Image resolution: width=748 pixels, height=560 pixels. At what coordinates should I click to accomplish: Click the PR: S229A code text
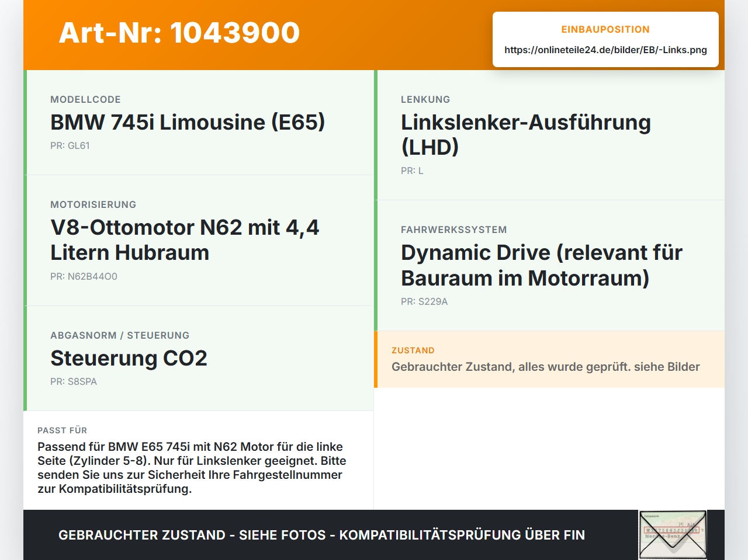coord(424,302)
